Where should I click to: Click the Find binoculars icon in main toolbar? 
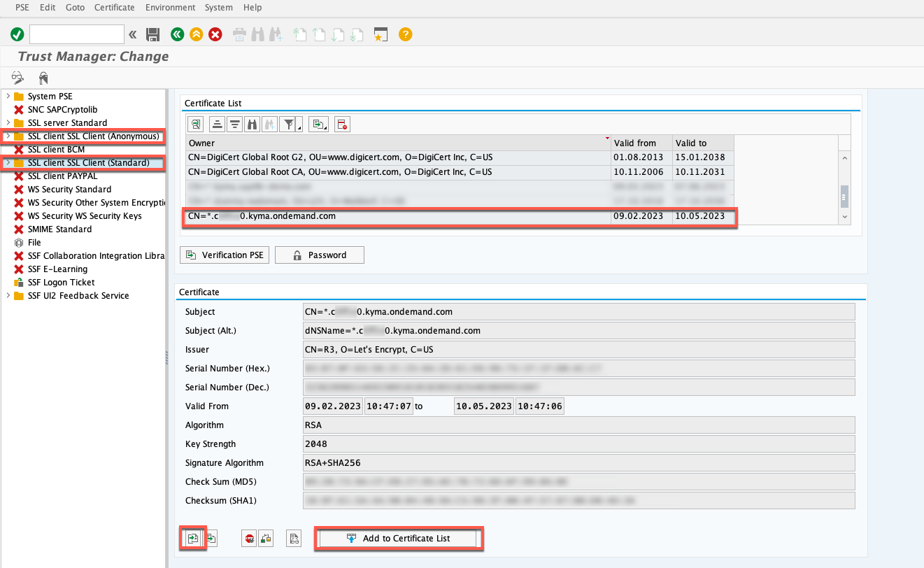click(257, 34)
